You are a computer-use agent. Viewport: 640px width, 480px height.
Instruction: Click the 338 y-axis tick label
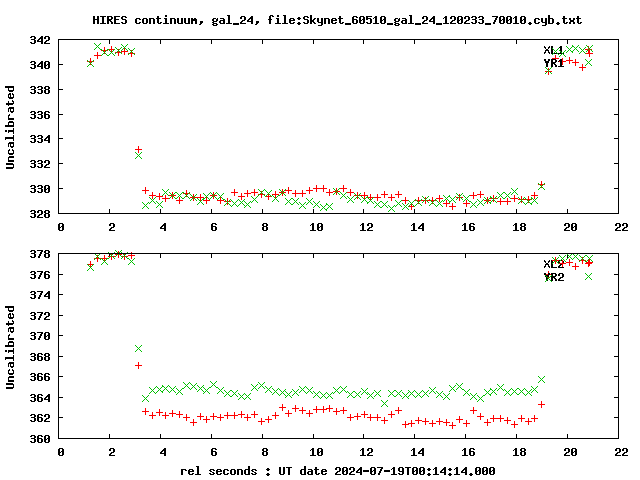coord(40,90)
